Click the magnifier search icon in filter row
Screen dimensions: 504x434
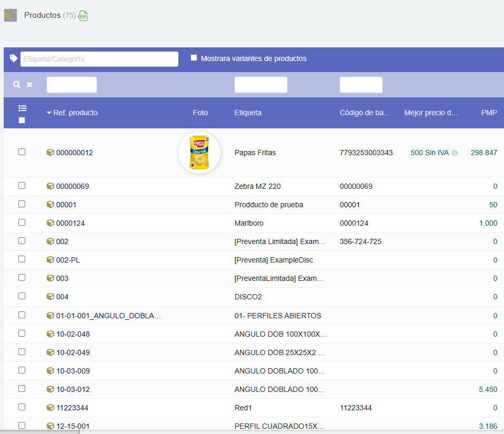tap(17, 85)
